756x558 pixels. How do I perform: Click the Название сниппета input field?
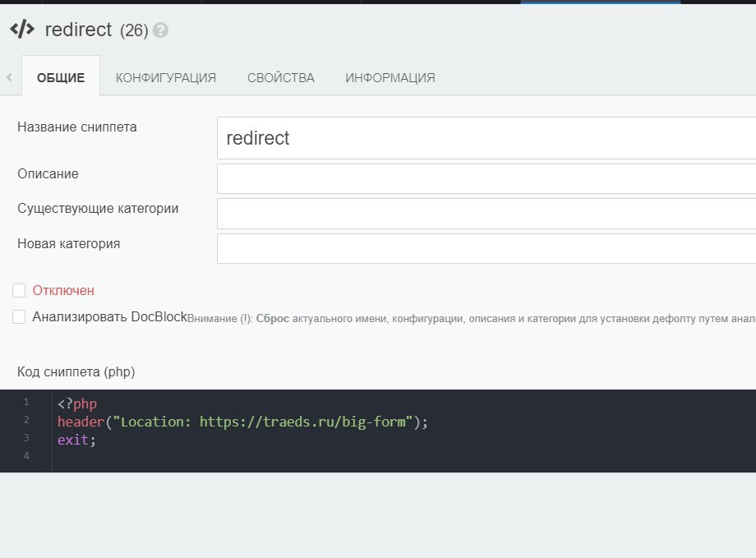click(x=486, y=138)
